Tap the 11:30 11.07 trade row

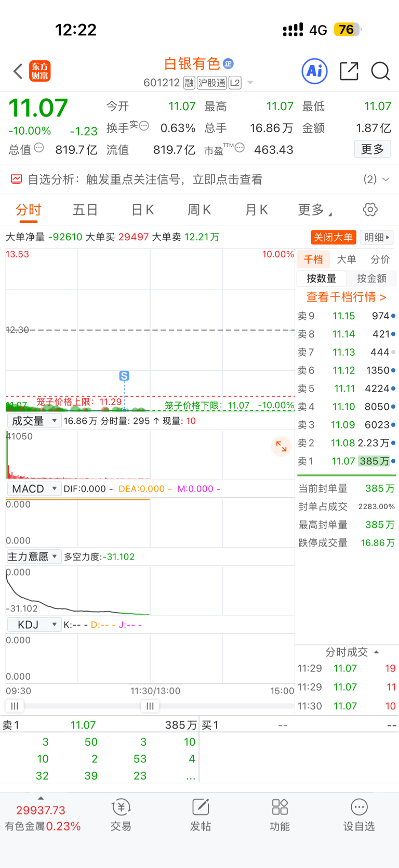coord(347,706)
